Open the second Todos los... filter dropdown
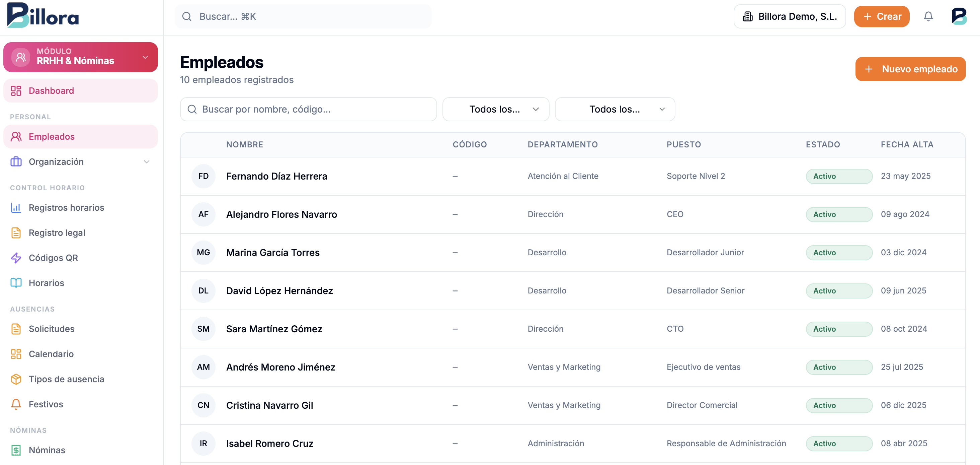This screenshot has height=465, width=980. [615, 109]
